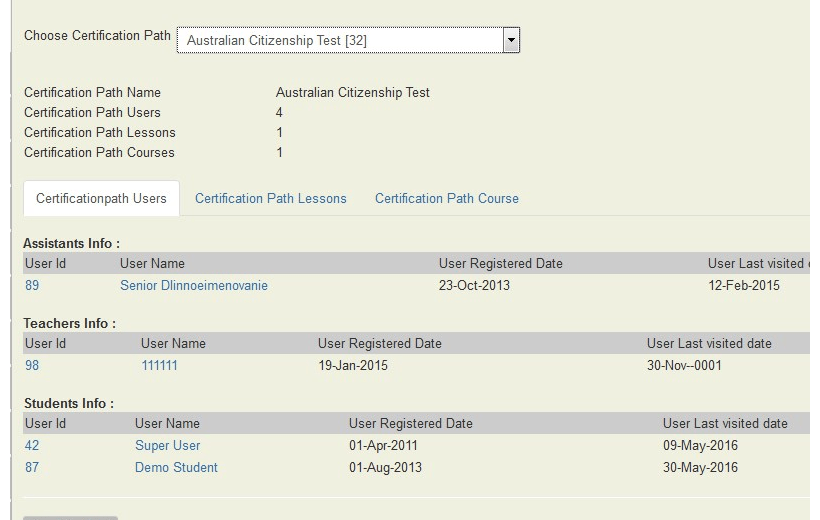This screenshot has width=820, height=520.
Task: Open assistant user ID 89 link
Action: [x=32, y=285]
